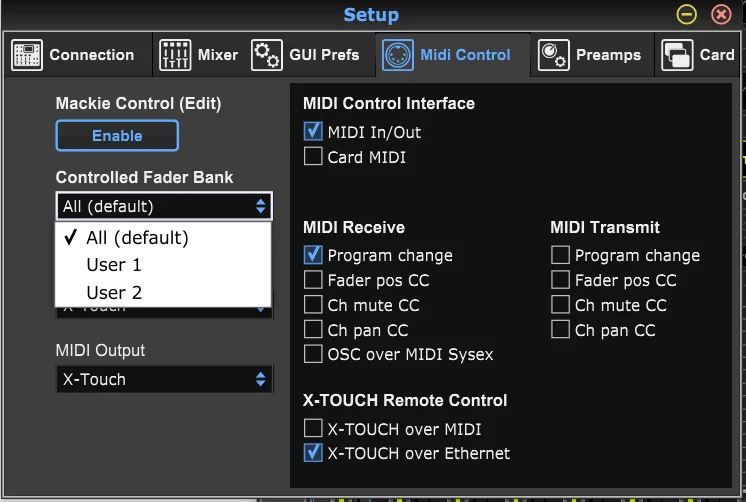
Task: Click the X-TOUCH Remote Control heading
Action: (405, 401)
